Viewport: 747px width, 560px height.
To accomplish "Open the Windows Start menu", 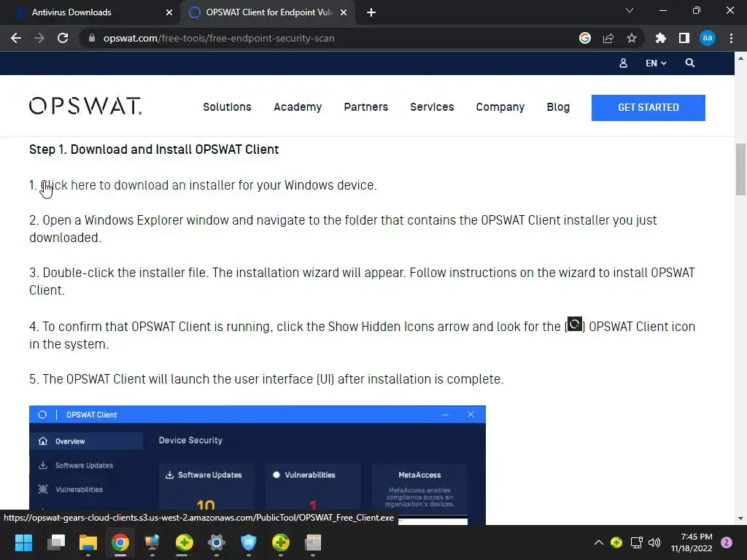I will pyautogui.click(x=23, y=542).
